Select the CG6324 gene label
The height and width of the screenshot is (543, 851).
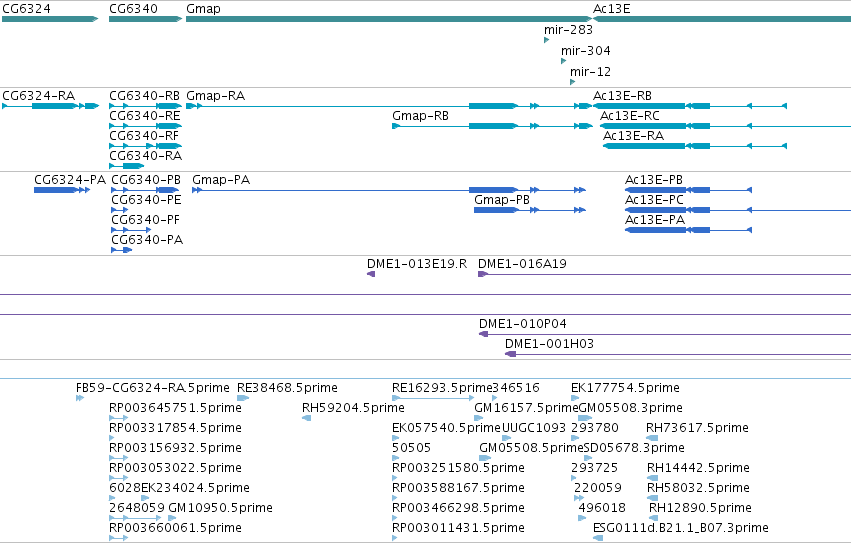pos(27,9)
